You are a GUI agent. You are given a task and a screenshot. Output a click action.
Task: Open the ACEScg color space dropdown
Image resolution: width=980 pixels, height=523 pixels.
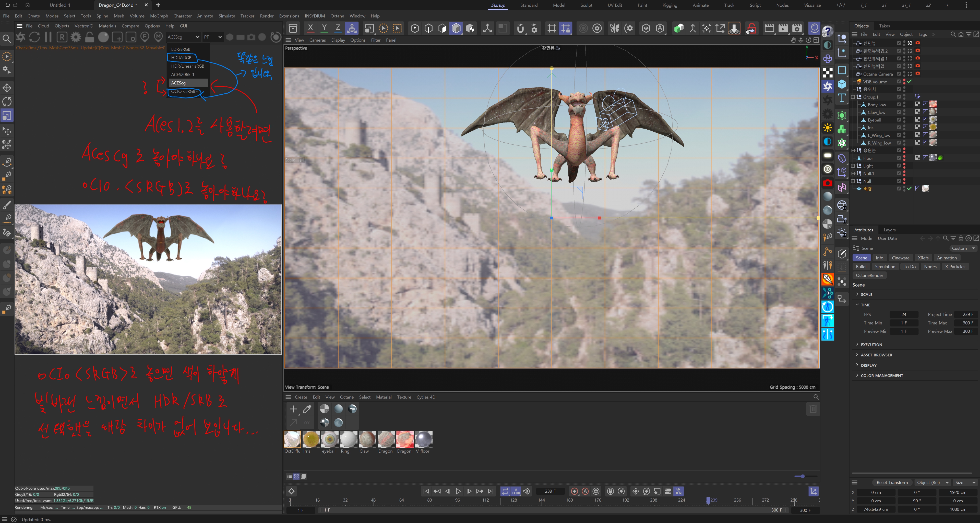tap(183, 37)
